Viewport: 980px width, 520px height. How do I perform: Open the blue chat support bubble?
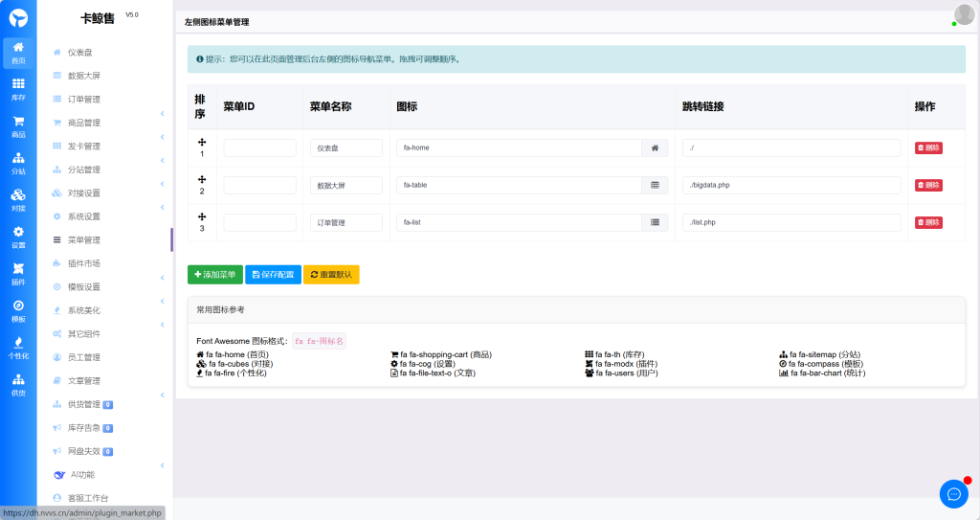click(954, 494)
